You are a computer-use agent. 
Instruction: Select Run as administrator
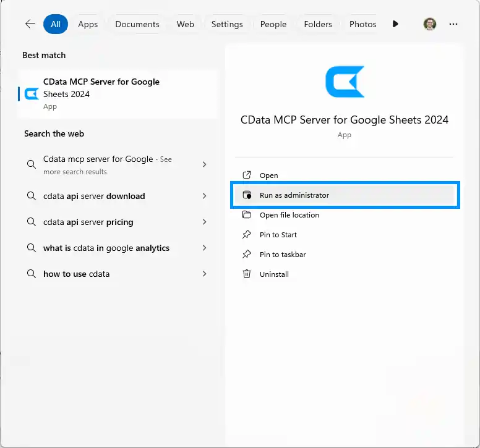coord(294,195)
